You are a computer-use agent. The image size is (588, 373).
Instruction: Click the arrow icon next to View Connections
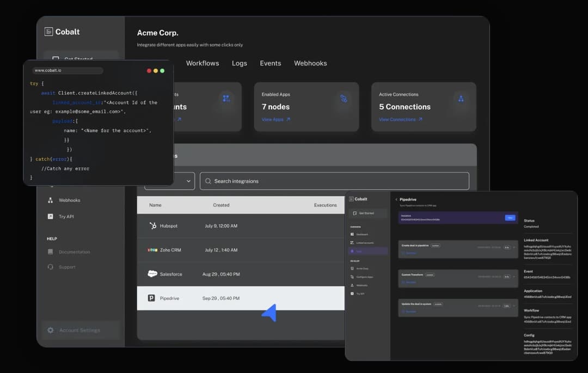[x=420, y=120]
